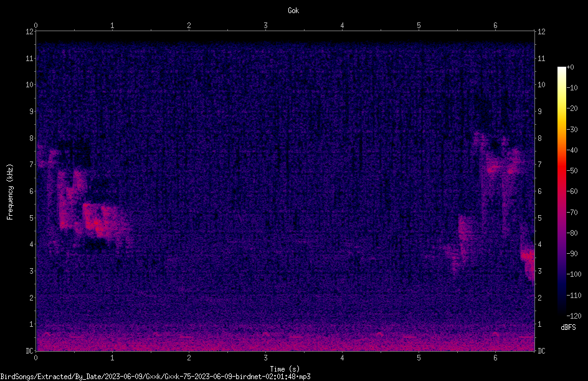
Task: Click the "-90" value on the dBFS scale
Action: click(572, 254)
